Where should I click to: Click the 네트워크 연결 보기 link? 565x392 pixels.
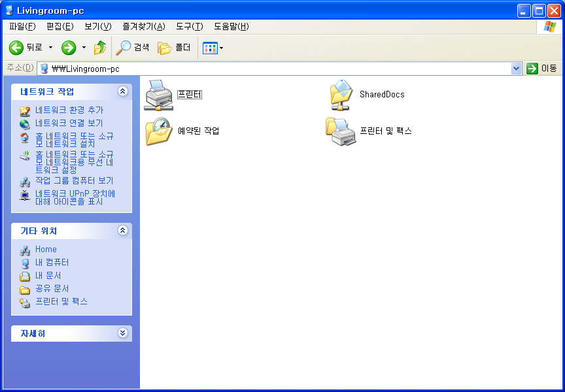[x=69, y=123]
